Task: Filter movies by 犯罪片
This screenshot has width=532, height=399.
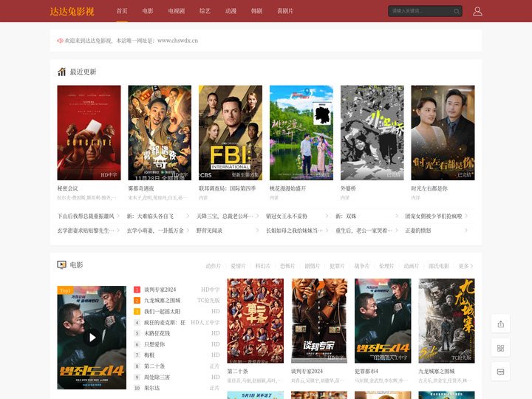Action: pyautogui.click(x=337, y=266)
